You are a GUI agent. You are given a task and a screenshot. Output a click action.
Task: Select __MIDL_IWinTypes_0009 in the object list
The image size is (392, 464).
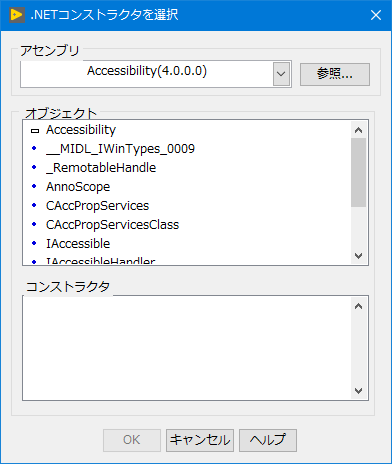(120, 149)
